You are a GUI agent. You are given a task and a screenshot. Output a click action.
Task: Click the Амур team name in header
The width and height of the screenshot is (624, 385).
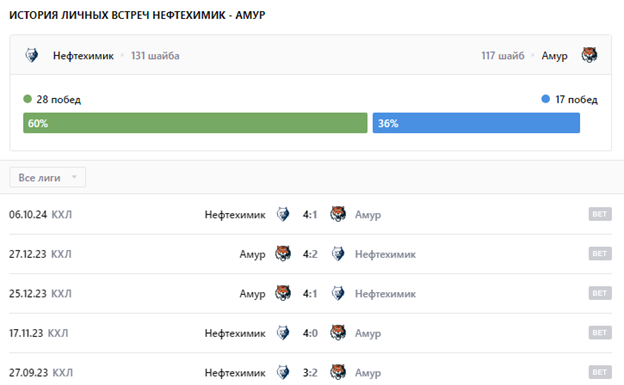pyautogui.click(x=554, y=56)
